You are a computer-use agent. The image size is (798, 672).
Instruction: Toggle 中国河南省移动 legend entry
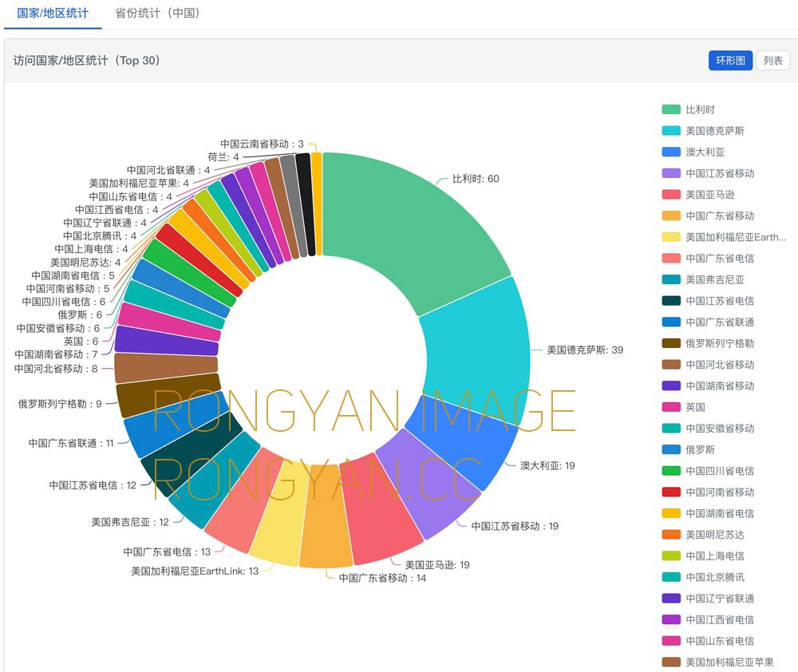point(708,492)
